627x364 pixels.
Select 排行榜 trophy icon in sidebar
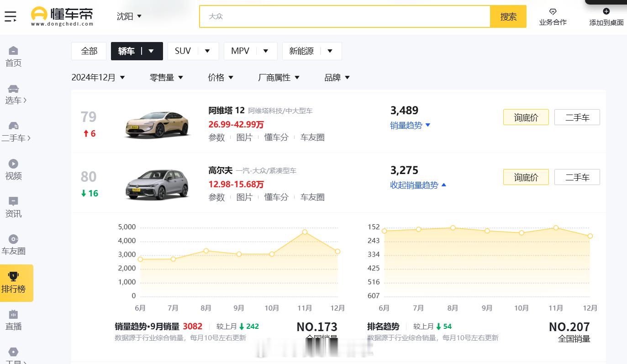13,276
